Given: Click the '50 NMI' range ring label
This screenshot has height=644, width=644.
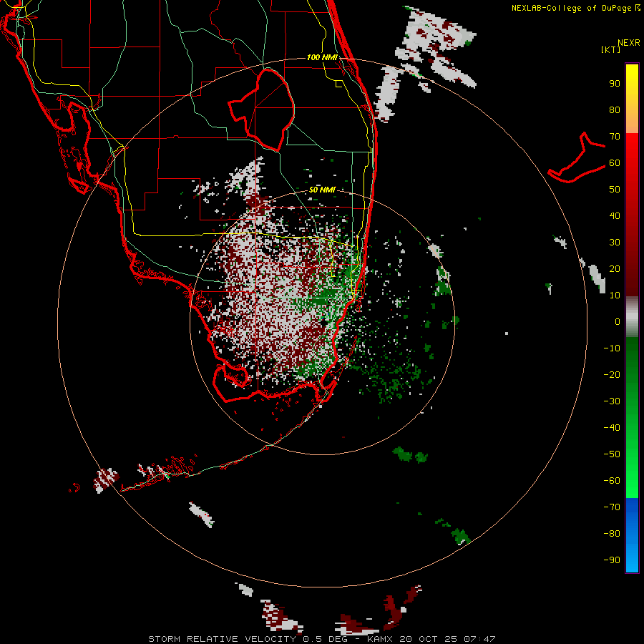Looking at the screenshot, I should (323, 190).
